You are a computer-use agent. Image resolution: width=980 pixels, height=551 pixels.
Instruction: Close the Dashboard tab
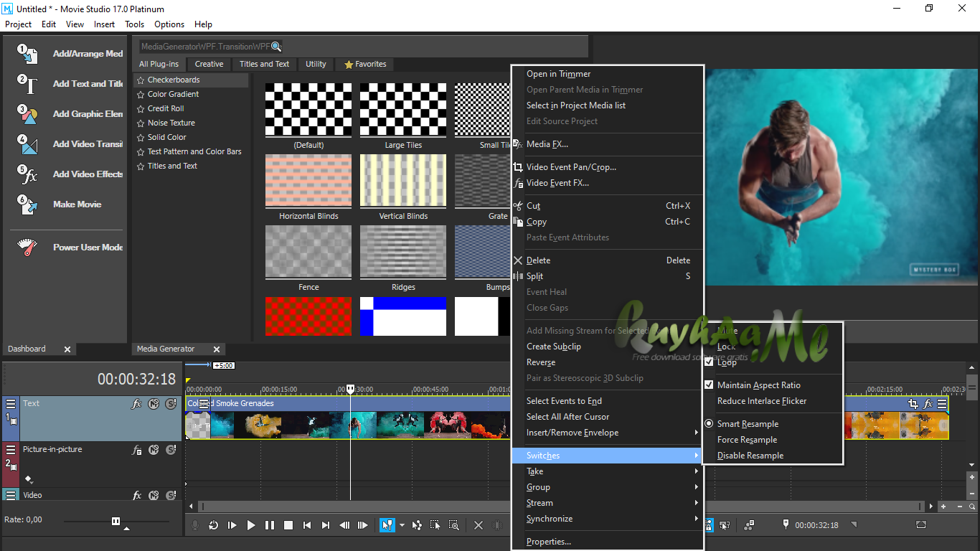tap(67, 349)
